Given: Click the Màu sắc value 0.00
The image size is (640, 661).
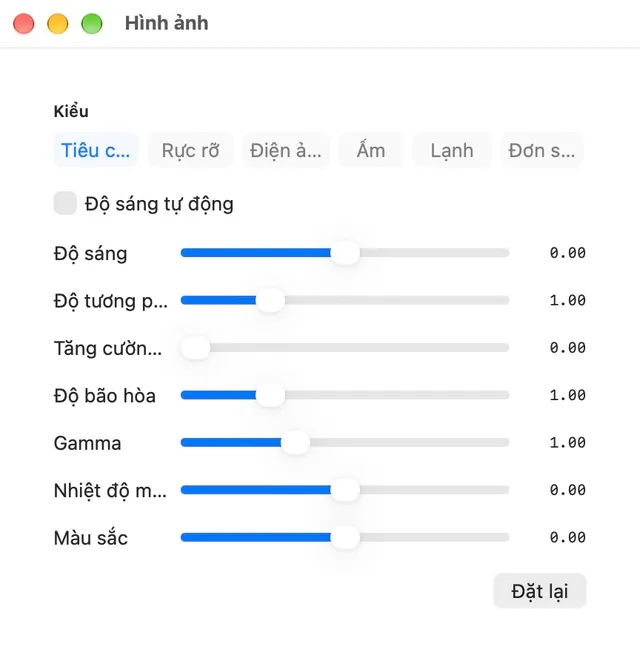Looking at the screenshot, I should pos(567,537).
